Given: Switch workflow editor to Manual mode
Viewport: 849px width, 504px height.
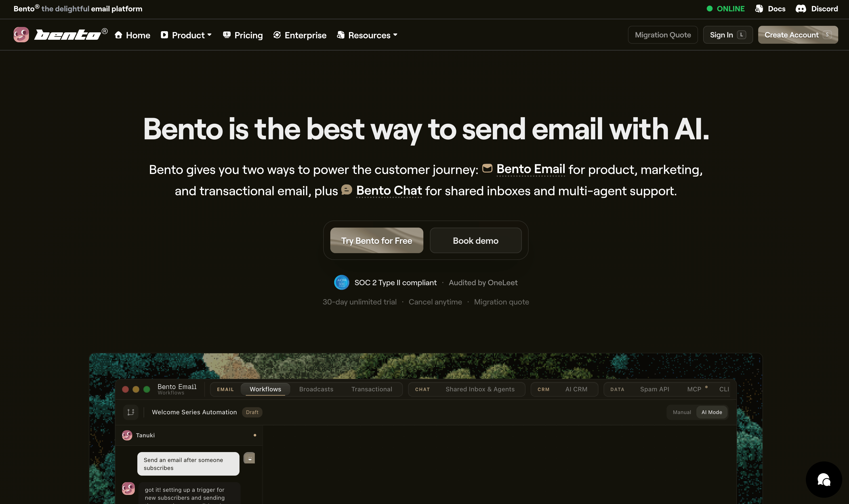Looking at the screenshot, I should click(x=682, y=412).
